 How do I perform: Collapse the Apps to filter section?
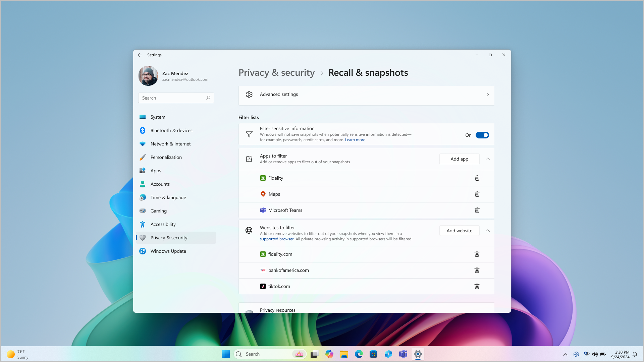click(x=487, y=159)
